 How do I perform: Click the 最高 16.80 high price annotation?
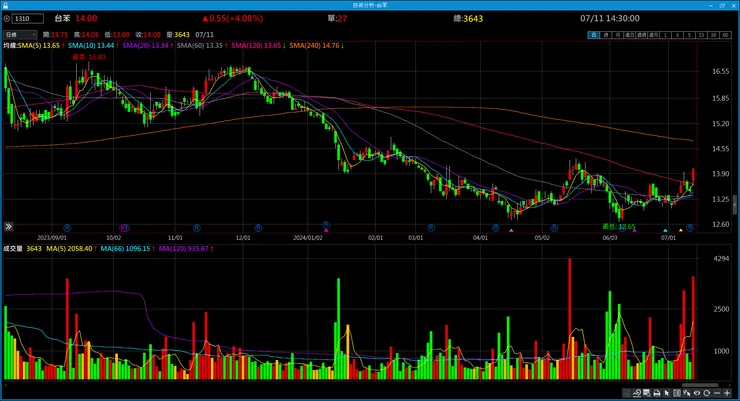pyautogui.click(x=89, y=57)
